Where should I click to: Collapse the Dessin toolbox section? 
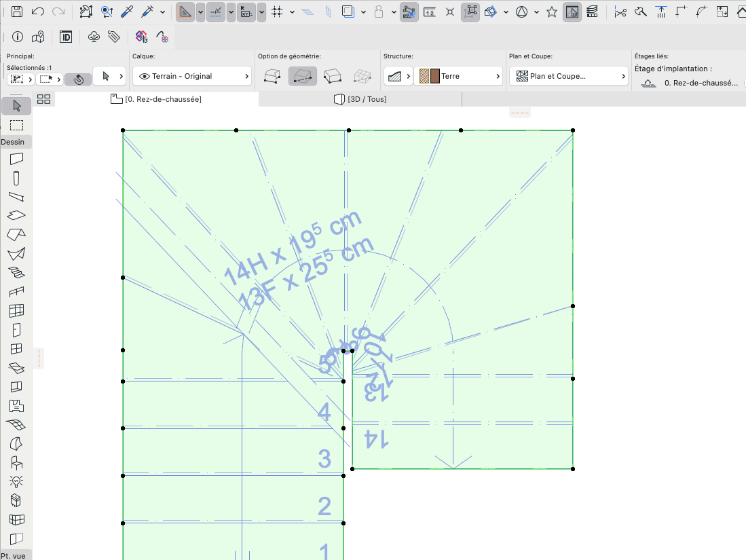tap(16, 142)
